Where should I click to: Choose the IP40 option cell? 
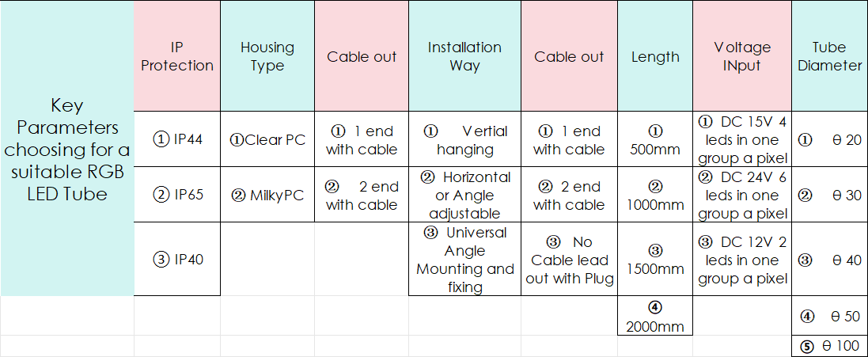click(177, 259)
